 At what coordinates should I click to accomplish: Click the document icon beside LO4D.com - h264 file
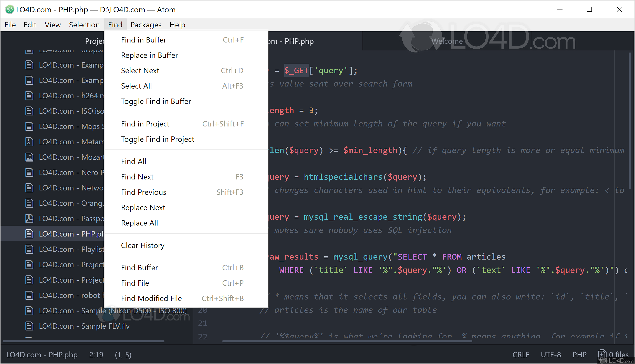click(x=29, y=95)
